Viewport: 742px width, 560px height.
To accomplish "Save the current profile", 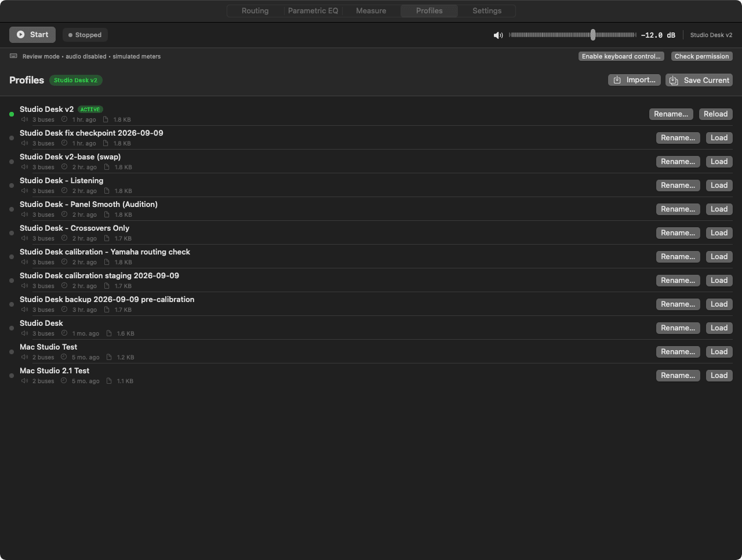I will (699, 80).
